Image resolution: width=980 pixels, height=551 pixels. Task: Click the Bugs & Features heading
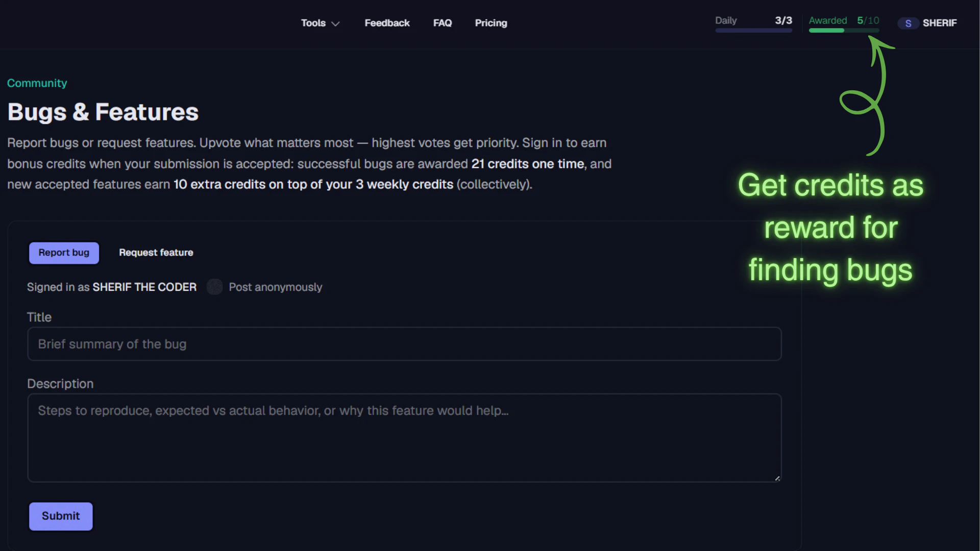tap(103, 112)
